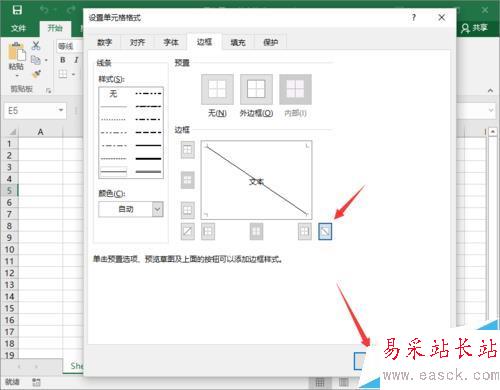Screen dimensions: 500x390
Task: Select column A header
Action: click(40, 132)
